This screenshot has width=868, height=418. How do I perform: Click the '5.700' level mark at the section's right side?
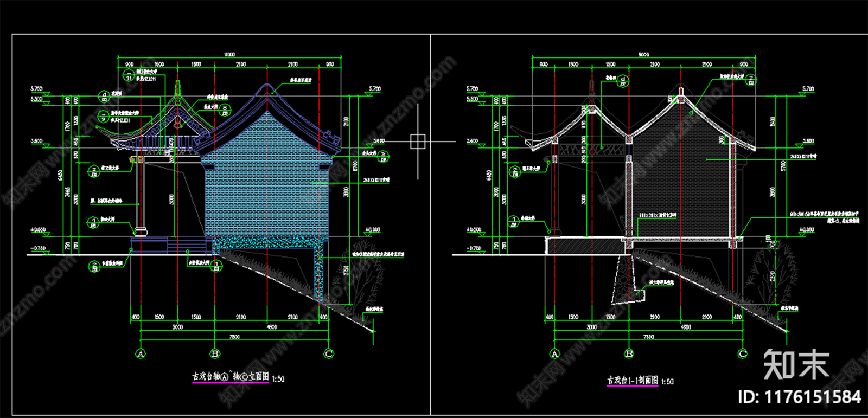808,89
